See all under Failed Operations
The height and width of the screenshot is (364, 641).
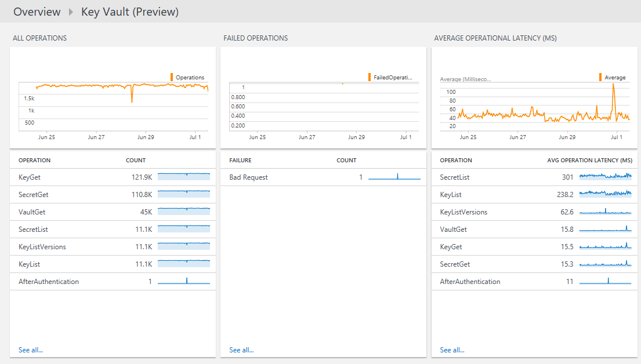coord(241,350)
